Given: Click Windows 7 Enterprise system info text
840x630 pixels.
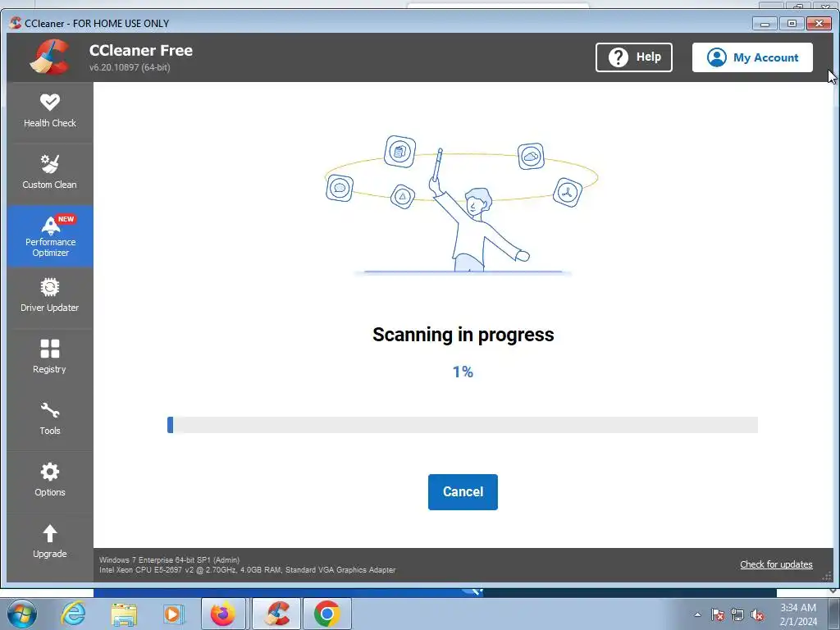Looking at the screenshot, I should 169,559.
